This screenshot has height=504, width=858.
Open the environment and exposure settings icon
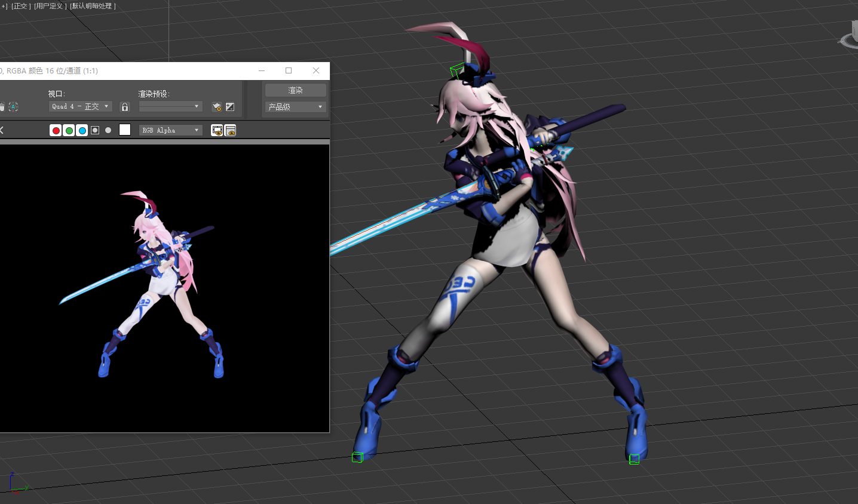(230, 107)
